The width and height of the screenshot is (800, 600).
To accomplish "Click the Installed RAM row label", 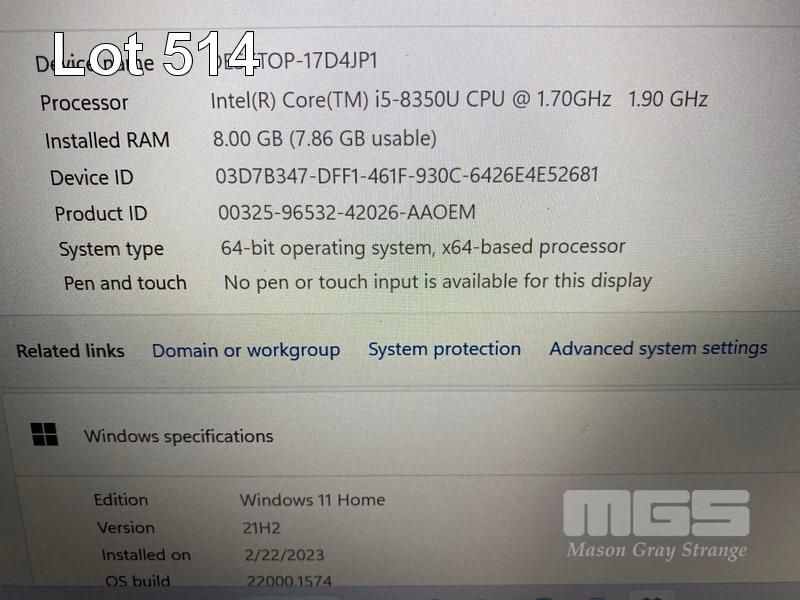I will pyautogui.click(x=107, y=140).
